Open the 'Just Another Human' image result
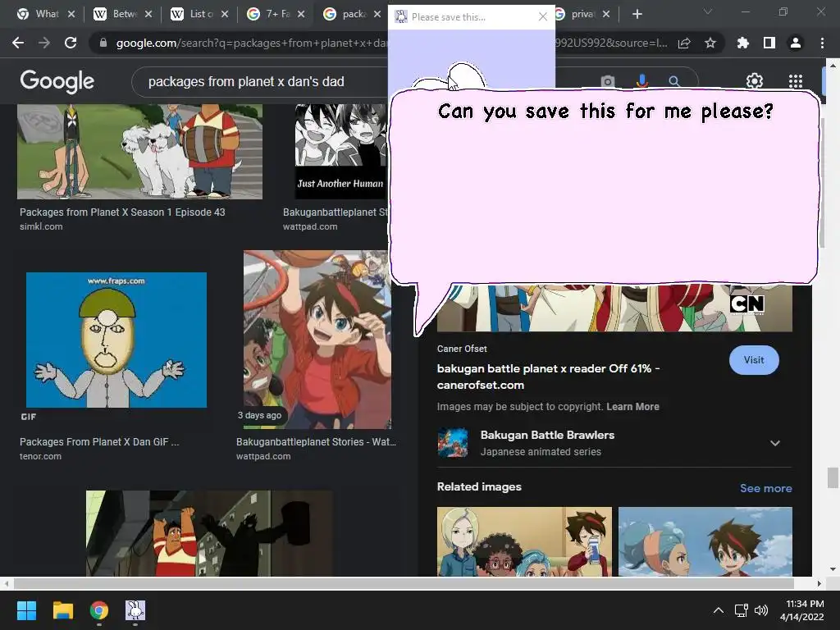The image size is (840, 630). 340,152
